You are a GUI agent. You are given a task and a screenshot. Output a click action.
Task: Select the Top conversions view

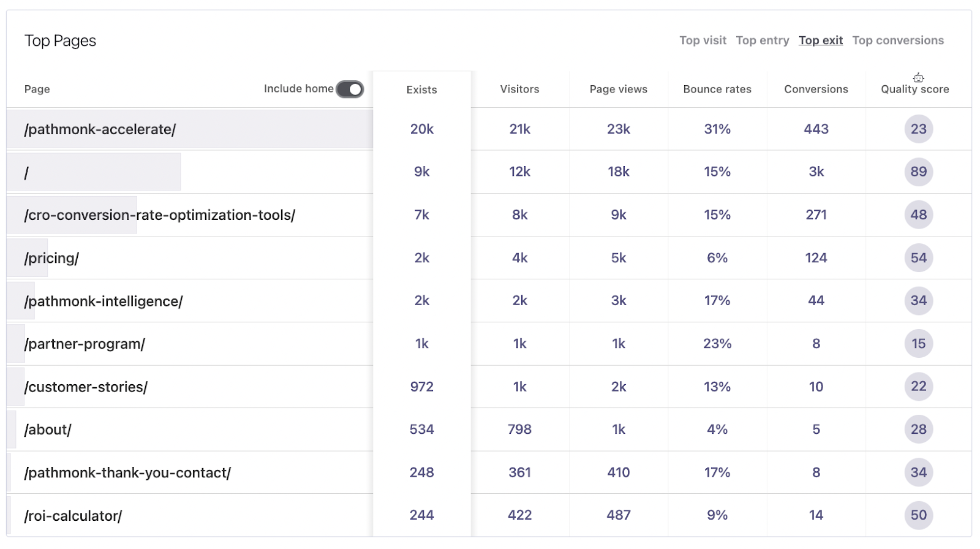898,40
